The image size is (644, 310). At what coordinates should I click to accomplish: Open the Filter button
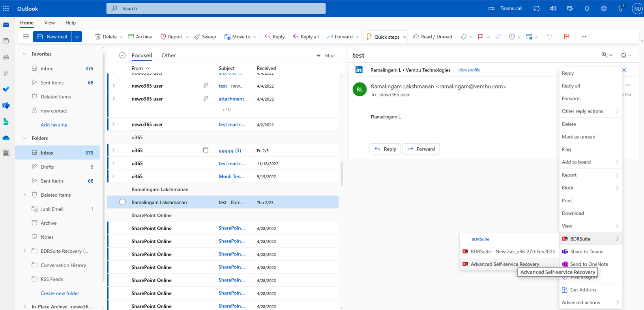(x=326, y=56)
